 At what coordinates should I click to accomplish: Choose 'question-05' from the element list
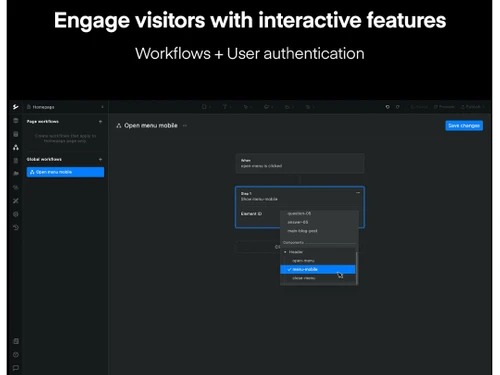click(x=299, y=213)
